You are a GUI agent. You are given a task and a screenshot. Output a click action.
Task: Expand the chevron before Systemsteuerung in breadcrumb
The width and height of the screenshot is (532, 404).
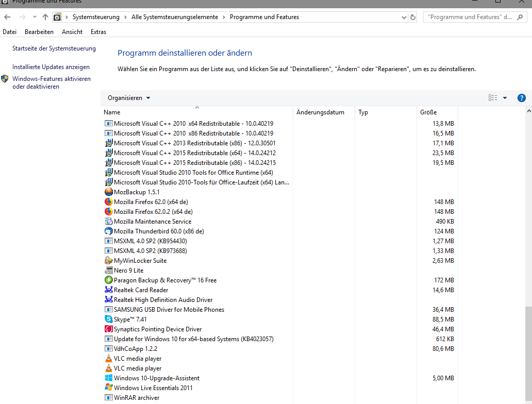click(x=66, y=18)
